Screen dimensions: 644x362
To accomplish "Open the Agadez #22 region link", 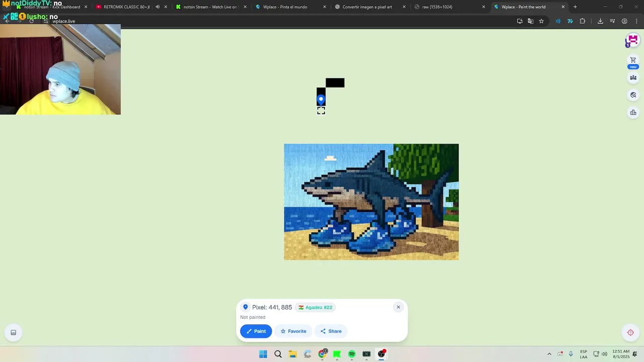I will click(x=315, y=307).
